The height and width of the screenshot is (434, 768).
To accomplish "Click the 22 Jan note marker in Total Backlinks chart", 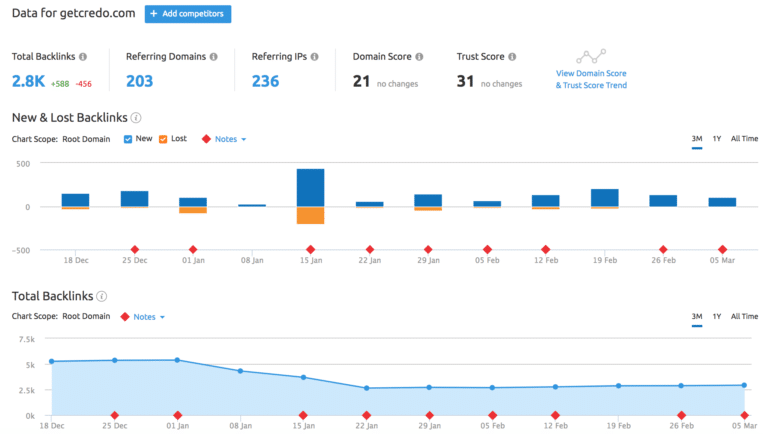I will (366, 415).
